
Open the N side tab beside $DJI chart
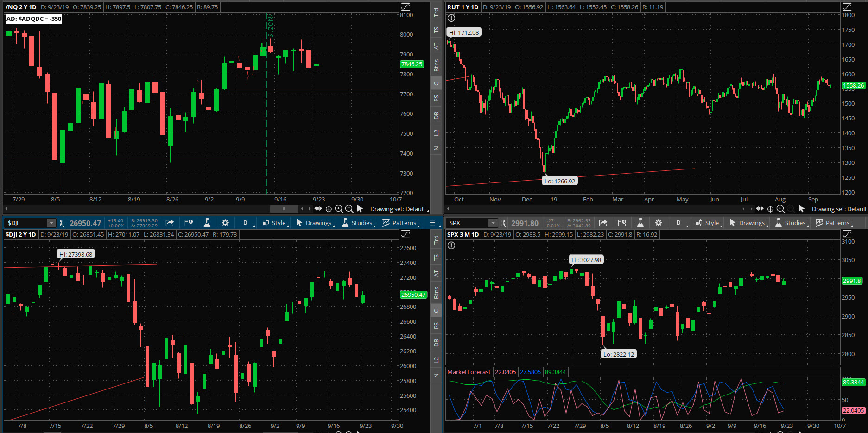tap(436, 376)
